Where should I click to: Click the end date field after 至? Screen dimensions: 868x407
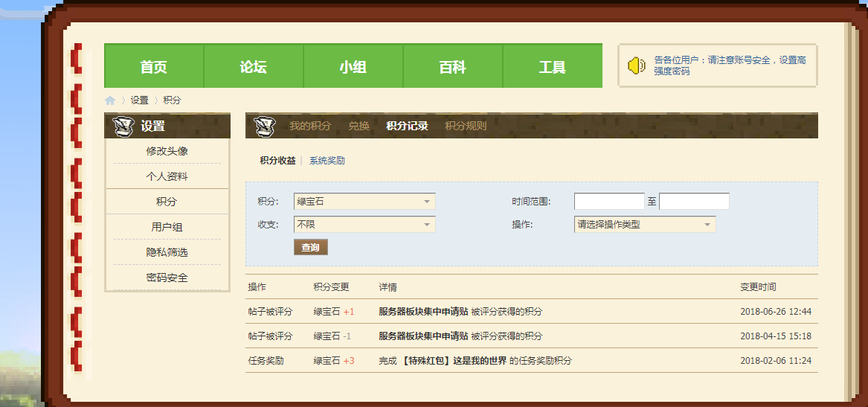tap(694, 202)
